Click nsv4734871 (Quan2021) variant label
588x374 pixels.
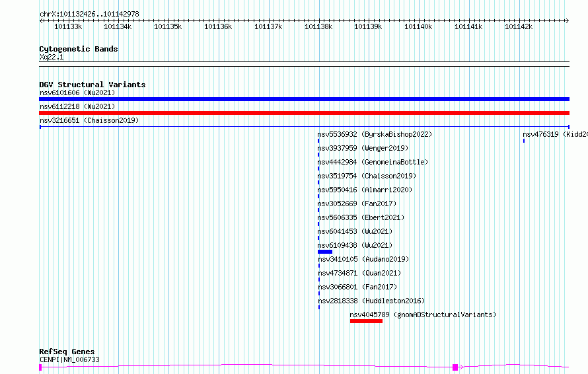coord(359,273)
